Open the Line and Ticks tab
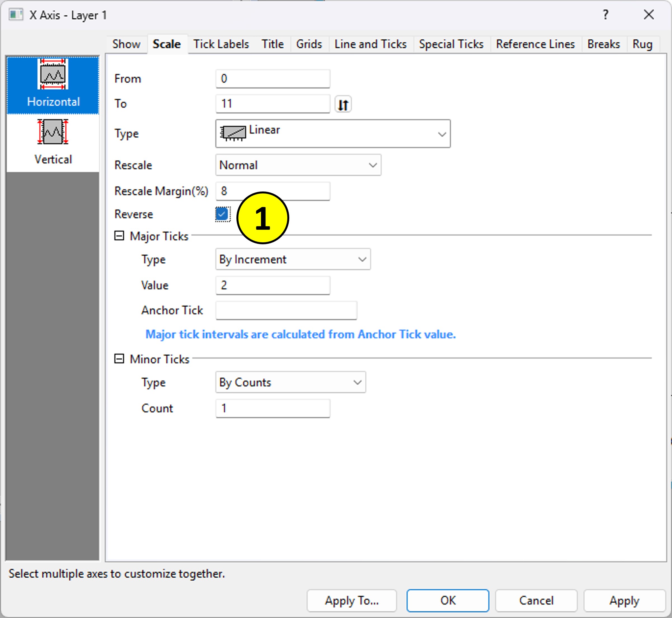This screenshot has height=618, width=672. pyautogui.click(x=370, y=44)
